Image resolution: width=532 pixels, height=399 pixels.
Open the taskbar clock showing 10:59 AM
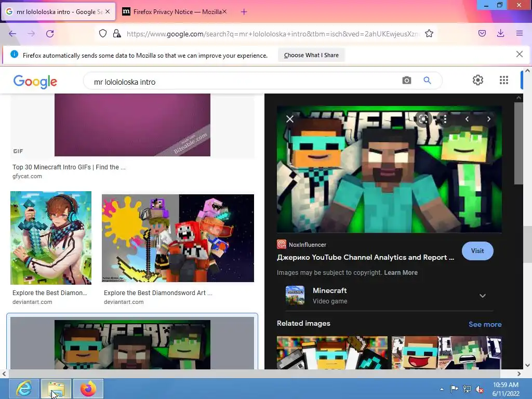click(506, 389)
